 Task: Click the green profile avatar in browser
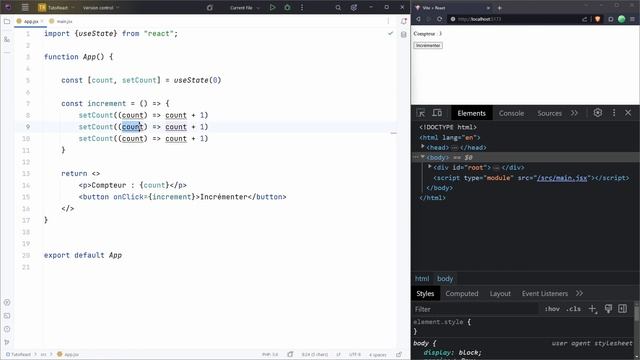click(x=622, y=19)
